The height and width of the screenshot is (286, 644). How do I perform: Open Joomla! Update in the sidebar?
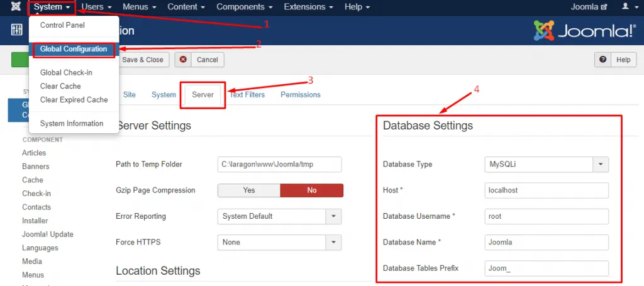coord(48,234)
